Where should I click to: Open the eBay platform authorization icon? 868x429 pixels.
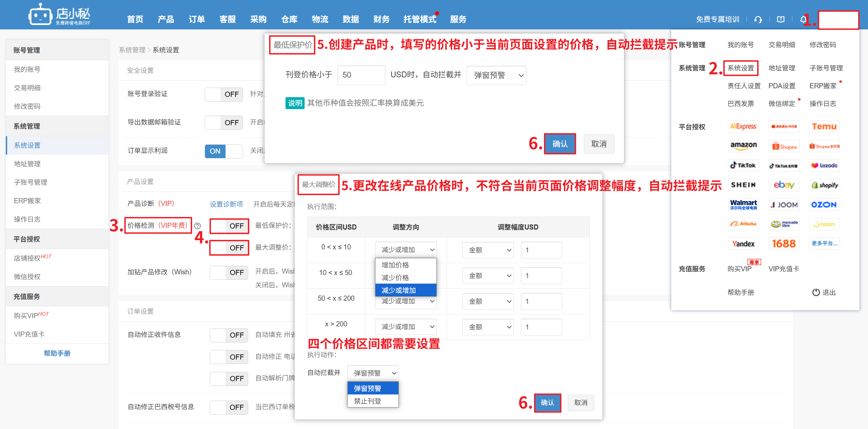[784, 185]
